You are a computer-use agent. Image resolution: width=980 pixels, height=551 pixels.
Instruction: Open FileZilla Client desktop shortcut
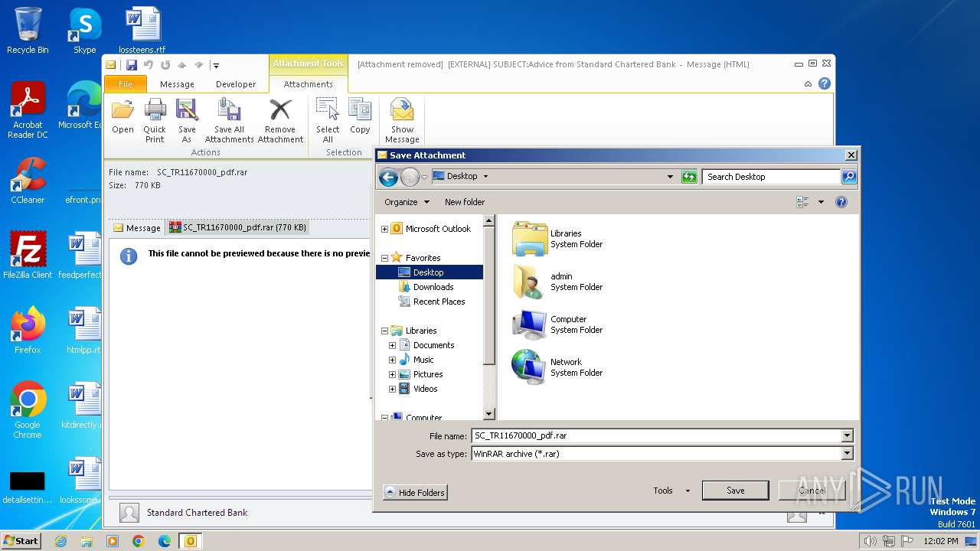(28, 255)
